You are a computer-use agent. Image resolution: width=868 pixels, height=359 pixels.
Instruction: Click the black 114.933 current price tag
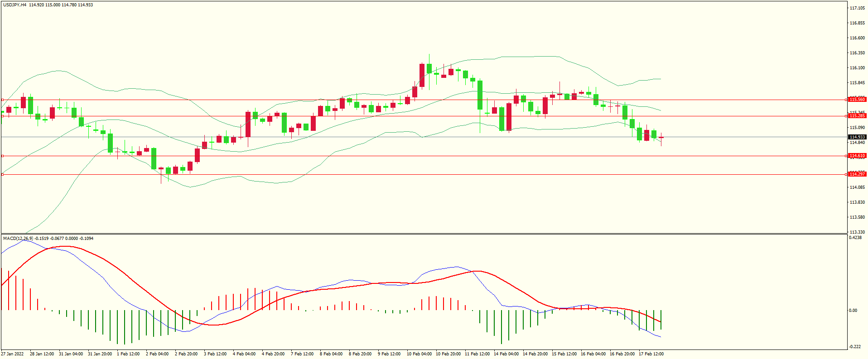click(x=857, y=137)
